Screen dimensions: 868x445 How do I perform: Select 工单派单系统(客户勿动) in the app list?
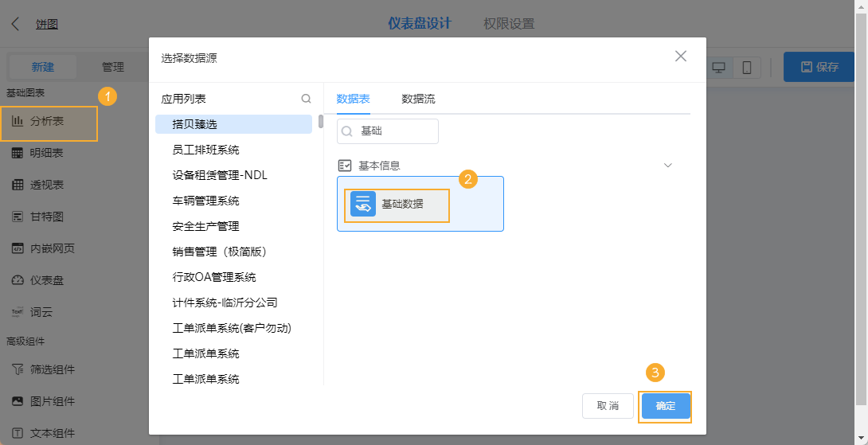pos(233,328)
